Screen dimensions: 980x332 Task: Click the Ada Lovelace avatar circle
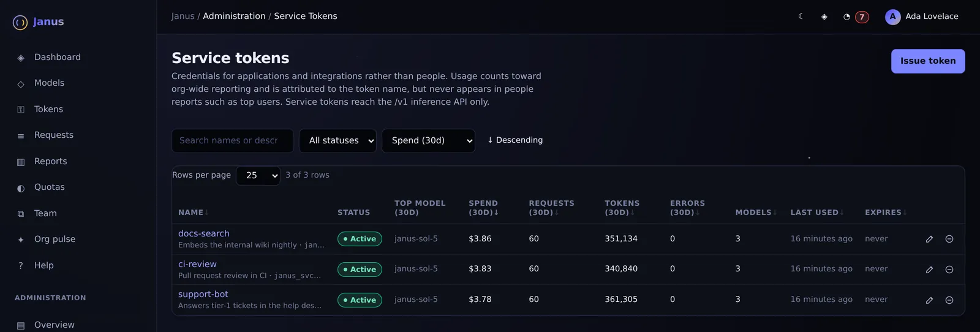[x=892, y=17]
